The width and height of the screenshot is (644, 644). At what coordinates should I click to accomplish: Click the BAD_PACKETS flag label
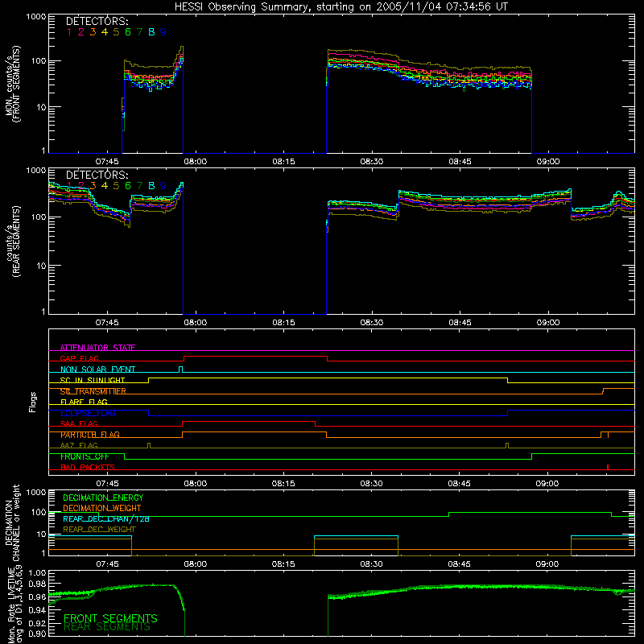click(88, 467)
